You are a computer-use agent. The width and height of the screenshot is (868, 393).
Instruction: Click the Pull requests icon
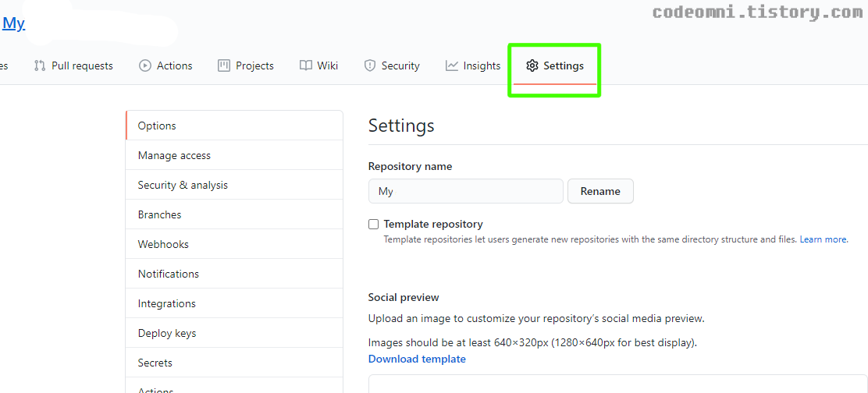(x=39, y=65)
